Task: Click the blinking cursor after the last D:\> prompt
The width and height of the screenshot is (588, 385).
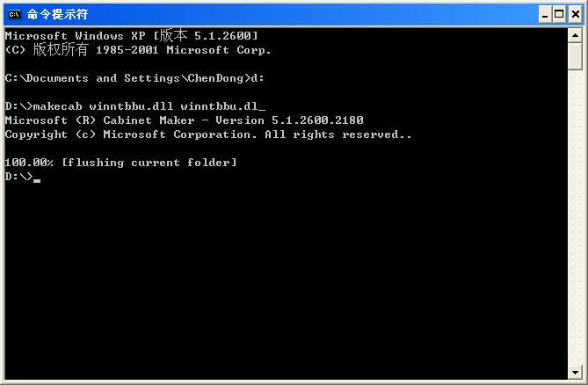Action: point(37,181)
